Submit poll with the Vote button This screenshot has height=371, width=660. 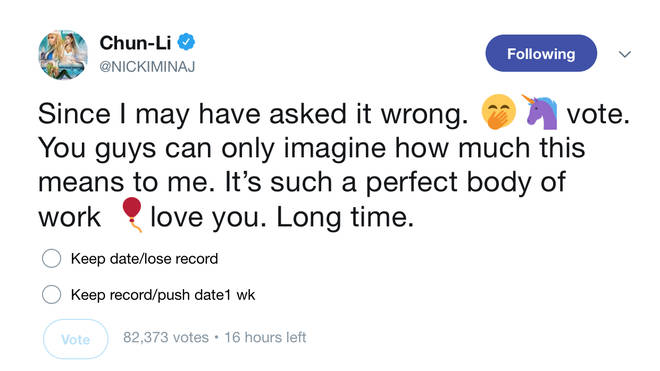[76, 339]
